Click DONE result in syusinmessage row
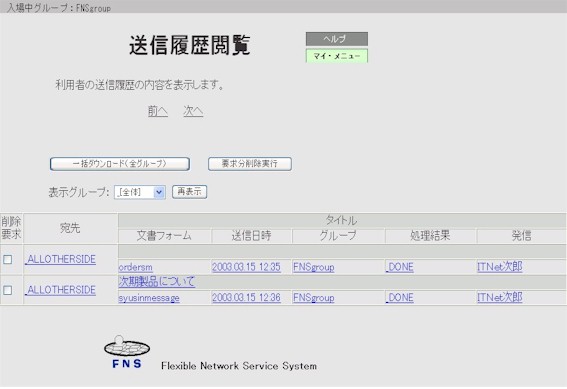 (400, 298)
